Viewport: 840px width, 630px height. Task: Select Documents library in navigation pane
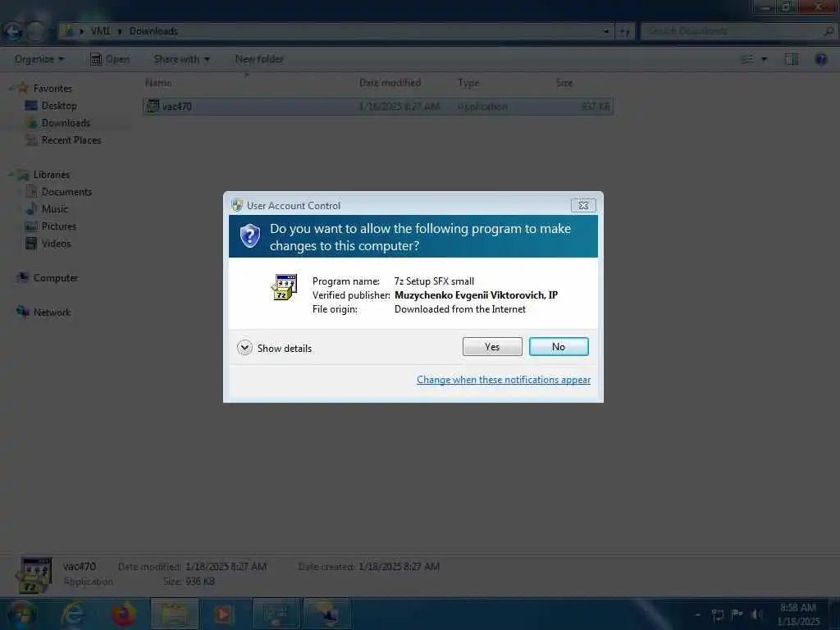66,192
